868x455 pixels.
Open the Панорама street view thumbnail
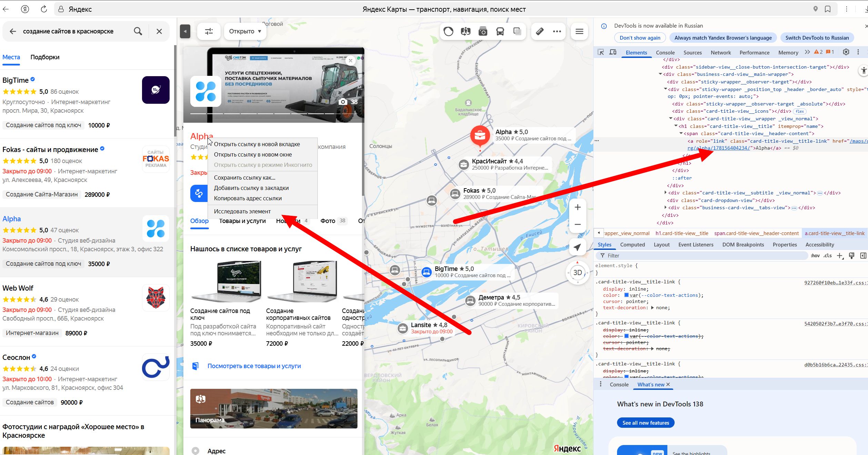274,408
